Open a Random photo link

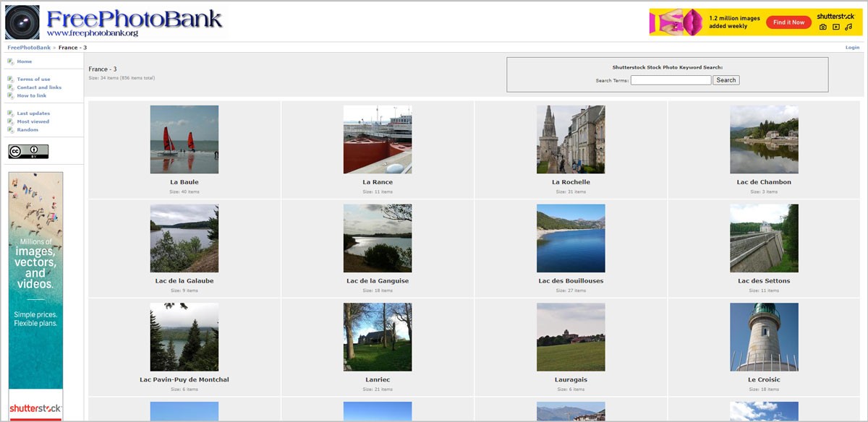[x=27, y=130]
